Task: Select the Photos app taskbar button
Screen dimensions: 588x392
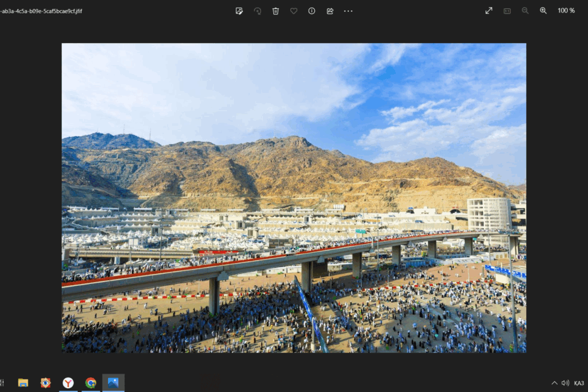Action: [113, 383]
